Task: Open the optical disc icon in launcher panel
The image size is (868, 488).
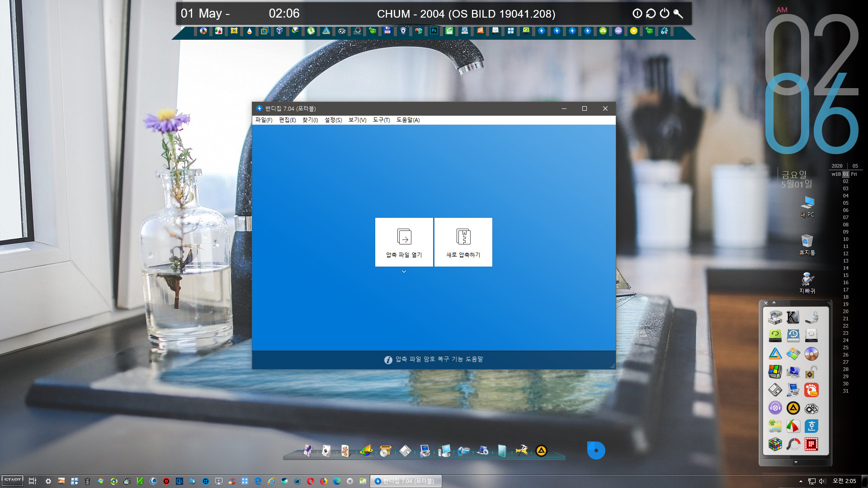Action: (x=811, y=354)
